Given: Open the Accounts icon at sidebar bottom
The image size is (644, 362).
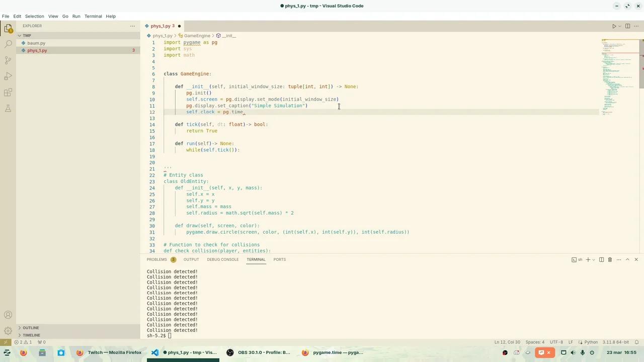Looking at the screenshot, I should (8, 315).
